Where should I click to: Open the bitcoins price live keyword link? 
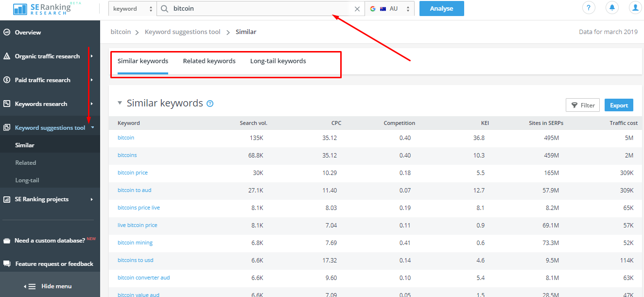pos(139,208)
